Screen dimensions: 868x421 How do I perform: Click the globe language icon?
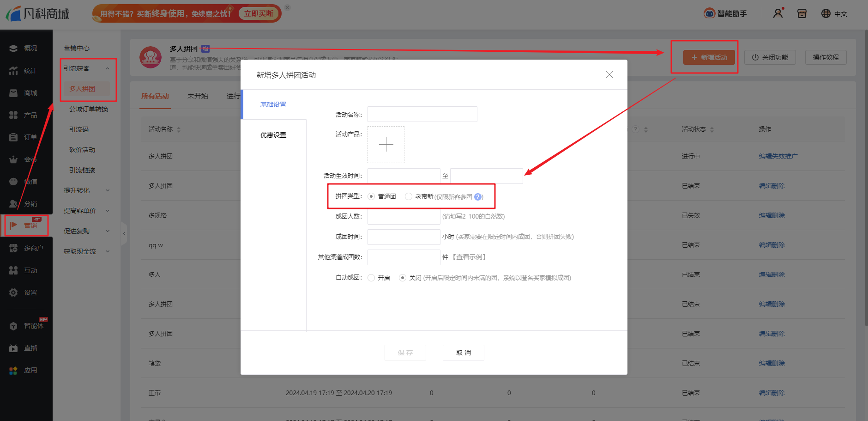[826, 13]
